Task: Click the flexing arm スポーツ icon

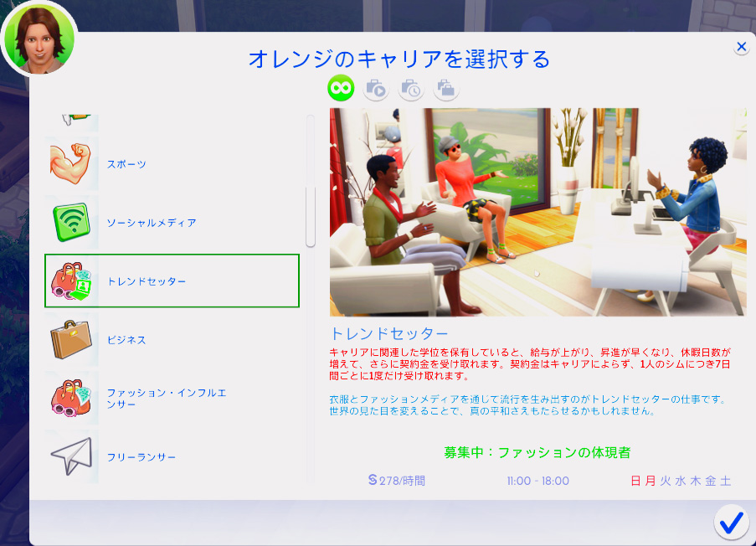Action: (x=72, y=165)
